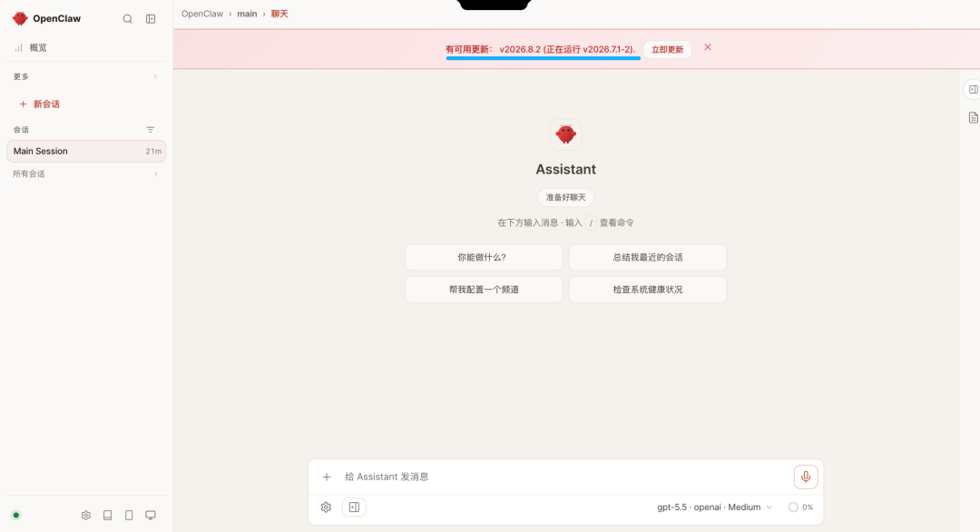Open search with the magnifier icon

[128, 19]
